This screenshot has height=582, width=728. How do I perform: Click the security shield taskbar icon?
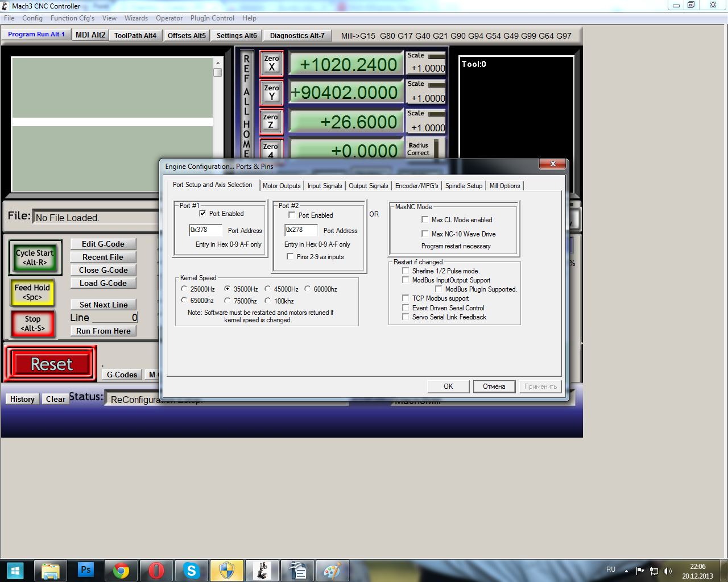(227, 570)
